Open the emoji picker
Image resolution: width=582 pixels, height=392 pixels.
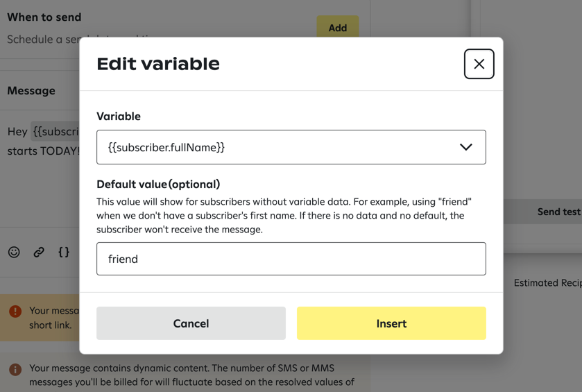pyautogui.click(x=14, y=252)
